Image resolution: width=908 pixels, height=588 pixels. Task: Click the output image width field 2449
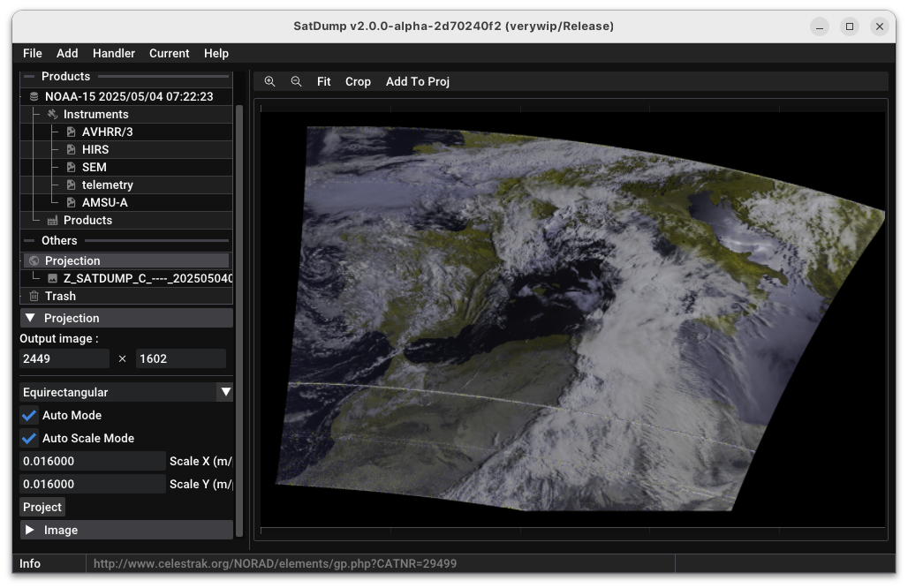(64, 358)
